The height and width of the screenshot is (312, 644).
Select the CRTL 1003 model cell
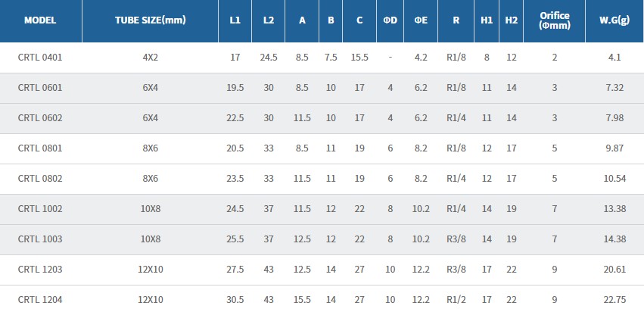[40, 239]
